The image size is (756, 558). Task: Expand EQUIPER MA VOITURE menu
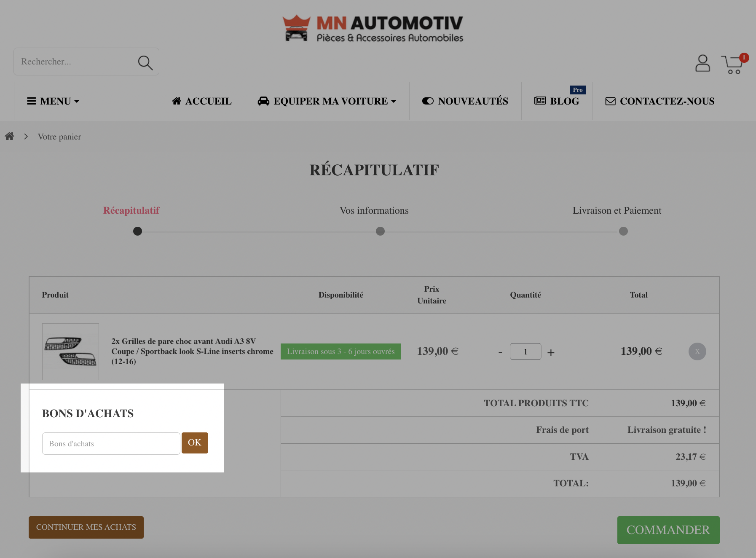(x=327, y=101)
